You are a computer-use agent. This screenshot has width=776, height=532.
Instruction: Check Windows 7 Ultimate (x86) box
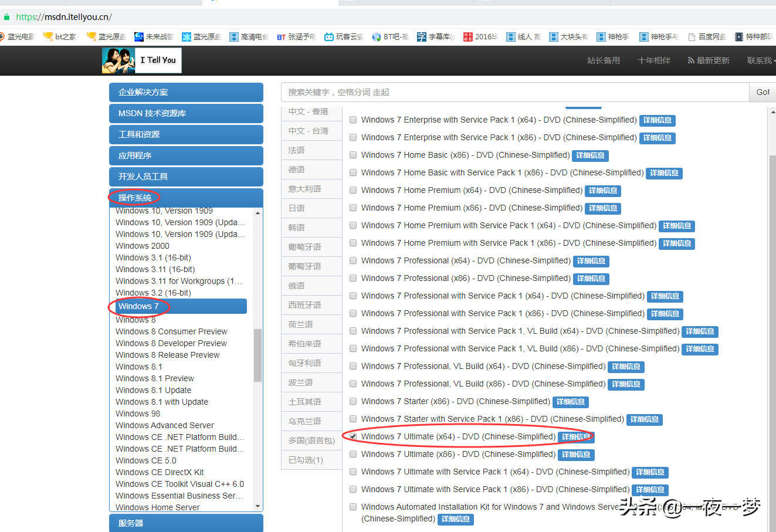(353, 454)
